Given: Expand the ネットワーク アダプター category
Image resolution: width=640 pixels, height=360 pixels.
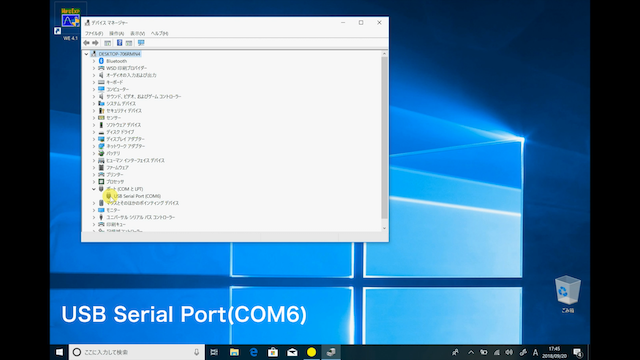Looking at the screenshot, I should coord(94,146).
